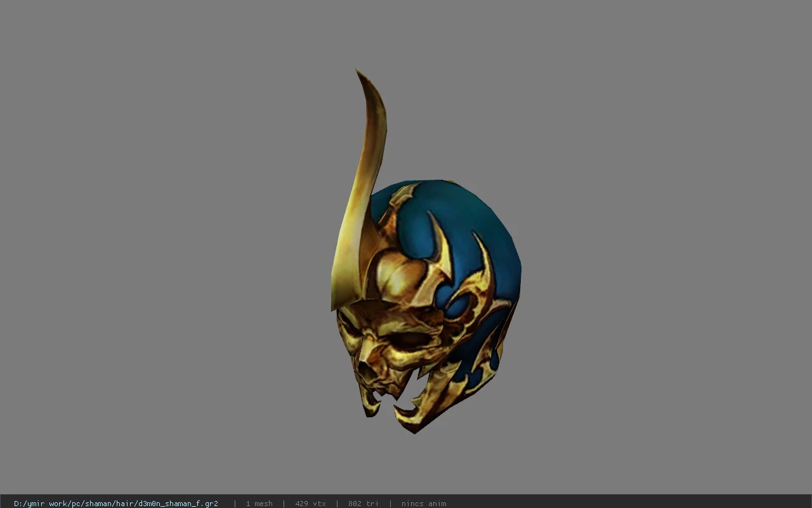Viewport: 812px width, 508px height.
Task: Click the 1 mesh status label
Action: [x=259, y=504]
